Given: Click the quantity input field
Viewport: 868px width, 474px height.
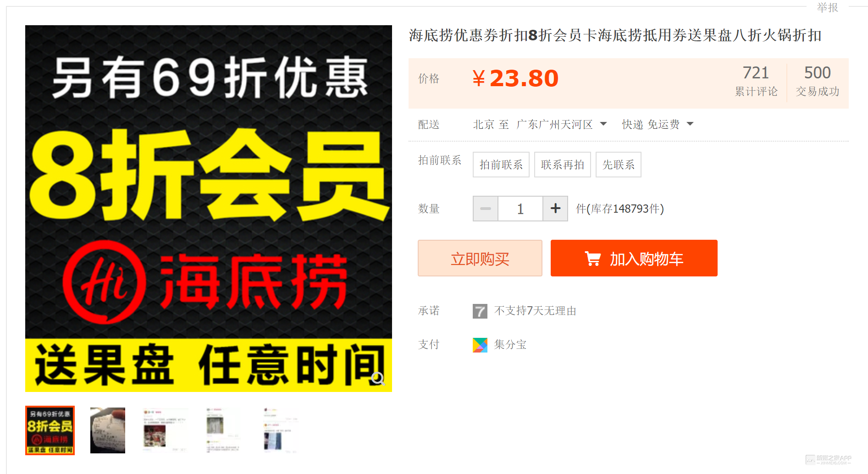Looking at the screenshot, I should [520, 209].
